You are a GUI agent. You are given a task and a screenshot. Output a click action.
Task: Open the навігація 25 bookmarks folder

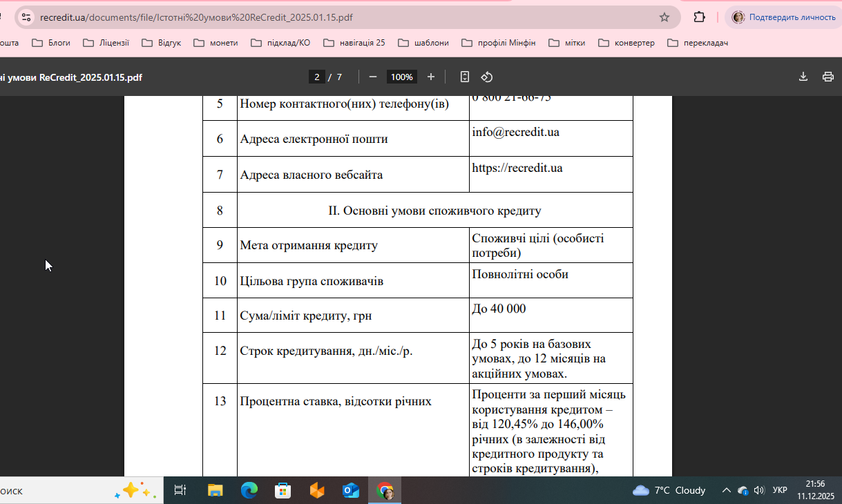[354, 43]
